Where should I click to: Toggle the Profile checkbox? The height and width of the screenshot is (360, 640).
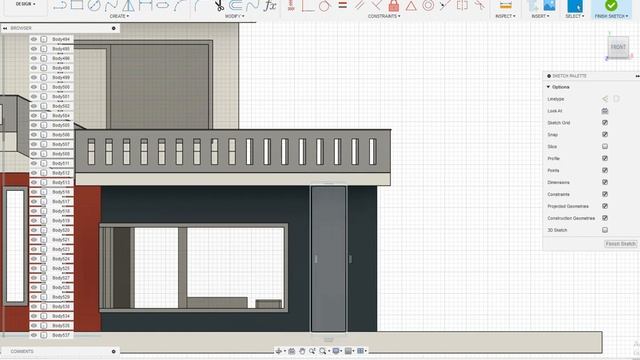605,158
